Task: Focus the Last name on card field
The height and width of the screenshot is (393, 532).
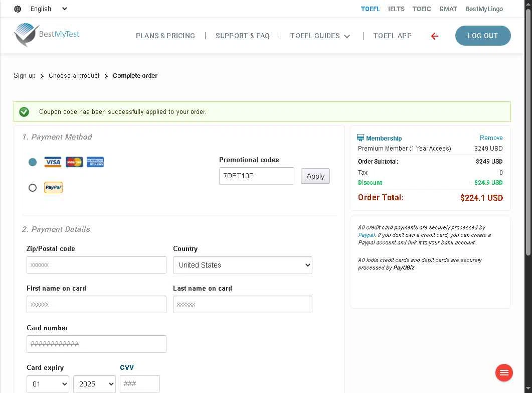Action: 243,304
